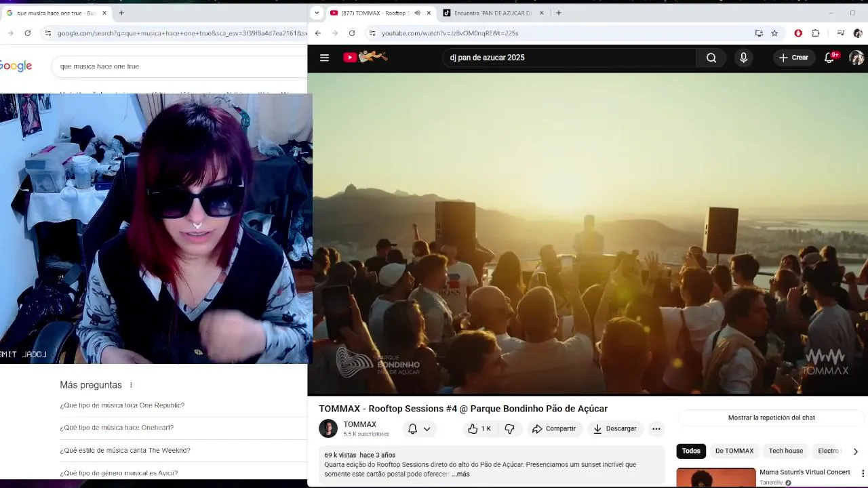The image size is (868, 488).
Task: Open notification preferences dropdown for TOMMAX
Action: pos(419,428)
